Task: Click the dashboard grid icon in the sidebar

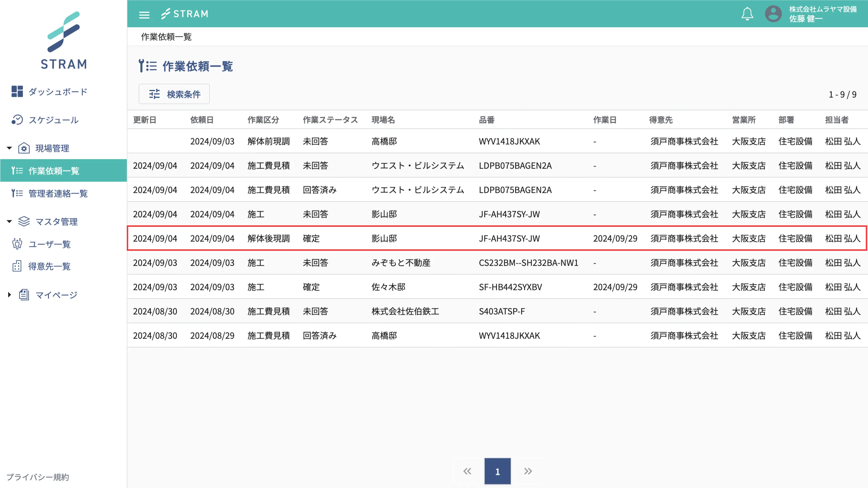Action: [x=17, y=91]
